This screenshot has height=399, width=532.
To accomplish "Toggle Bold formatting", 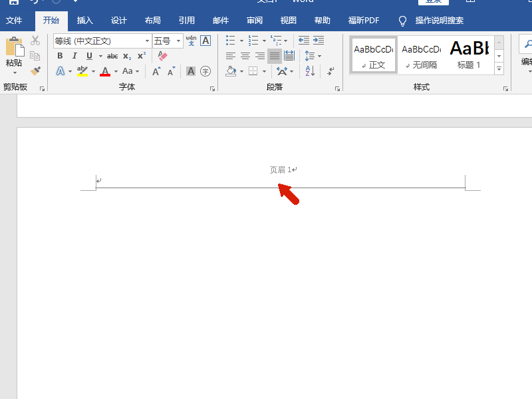I will click(60, 56).
